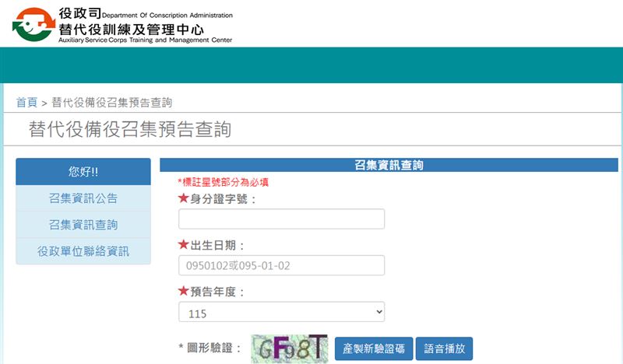The width and height of the screenshot is (623, 364).
Task: Click the 圖形驗證 label
Action: click(x=209, y=348)
